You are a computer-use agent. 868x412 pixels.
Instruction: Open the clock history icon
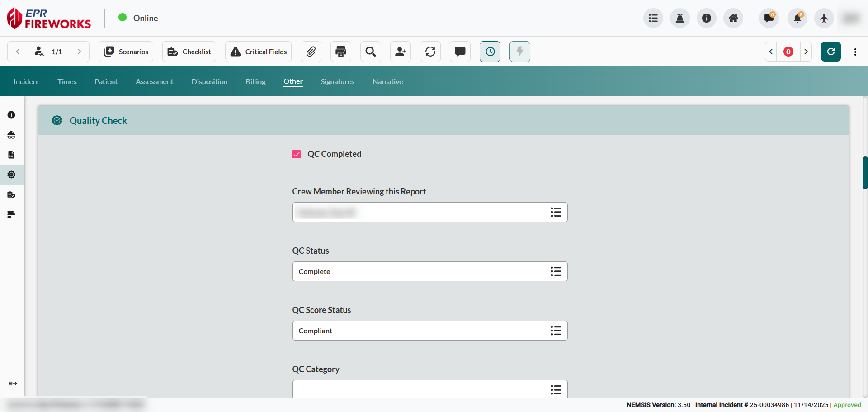pos(490,52)
